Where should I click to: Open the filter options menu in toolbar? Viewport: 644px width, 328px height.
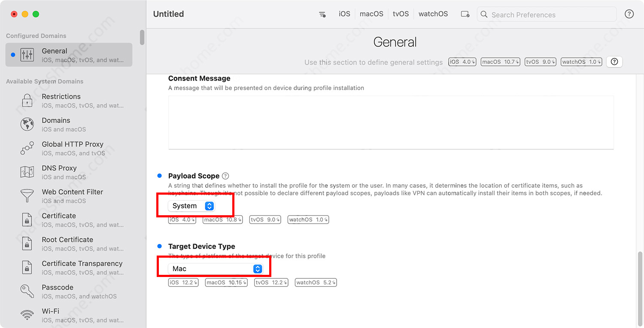point(322,14)
